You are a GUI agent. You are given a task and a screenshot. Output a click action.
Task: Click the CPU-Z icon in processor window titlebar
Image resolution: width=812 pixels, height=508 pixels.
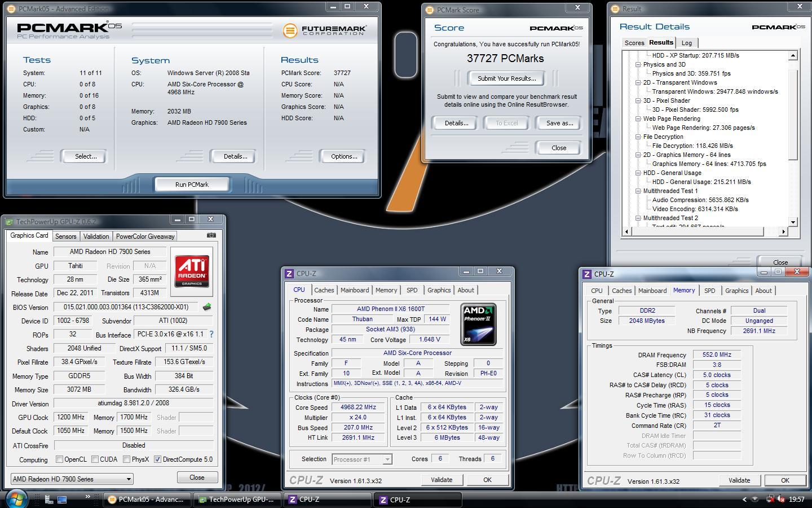(289, 274)
